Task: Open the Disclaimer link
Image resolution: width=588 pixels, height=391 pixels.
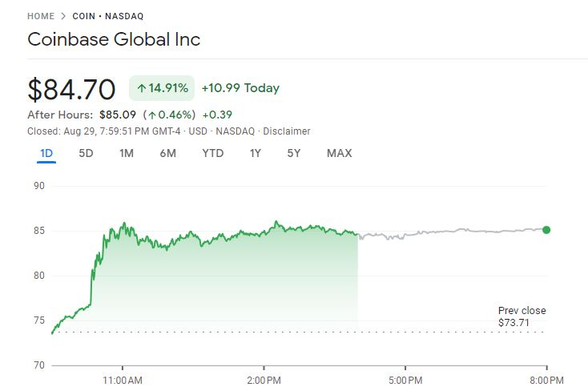Action: [x=287, y=131]
